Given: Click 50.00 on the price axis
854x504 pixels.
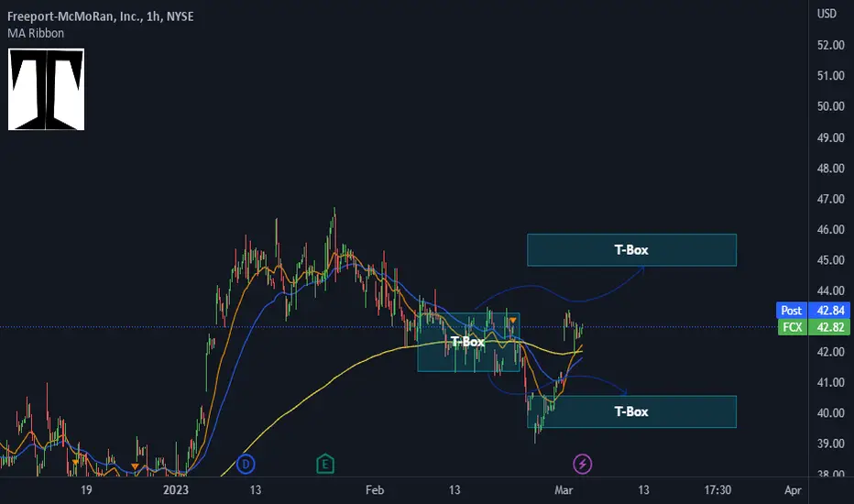Looking at the screenshot, I should click(830, 106).
